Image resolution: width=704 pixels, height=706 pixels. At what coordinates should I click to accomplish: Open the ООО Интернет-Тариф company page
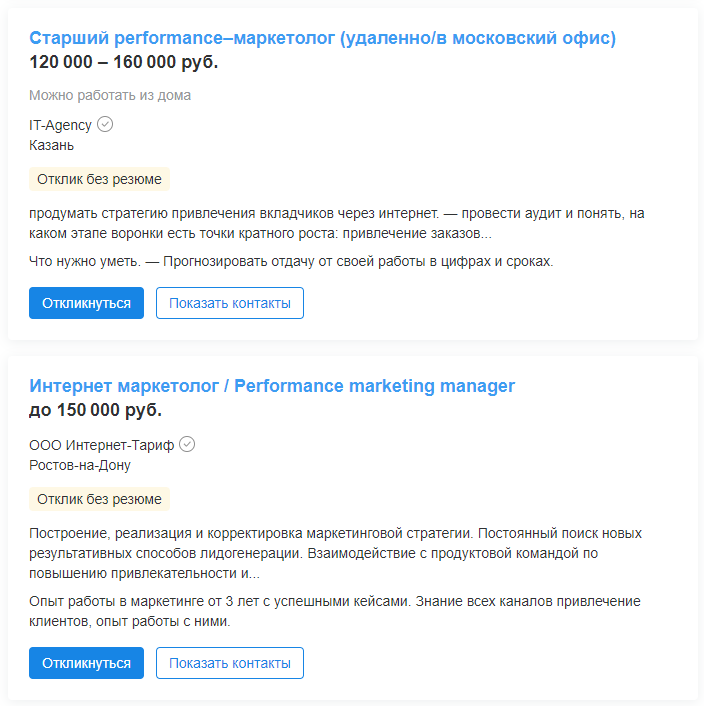[101, 445]
